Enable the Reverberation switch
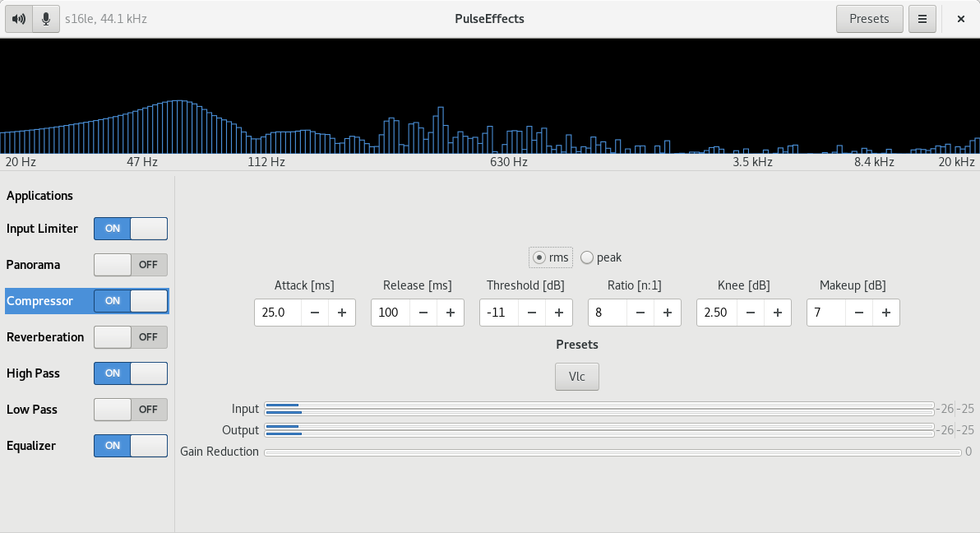 point(131,337)
